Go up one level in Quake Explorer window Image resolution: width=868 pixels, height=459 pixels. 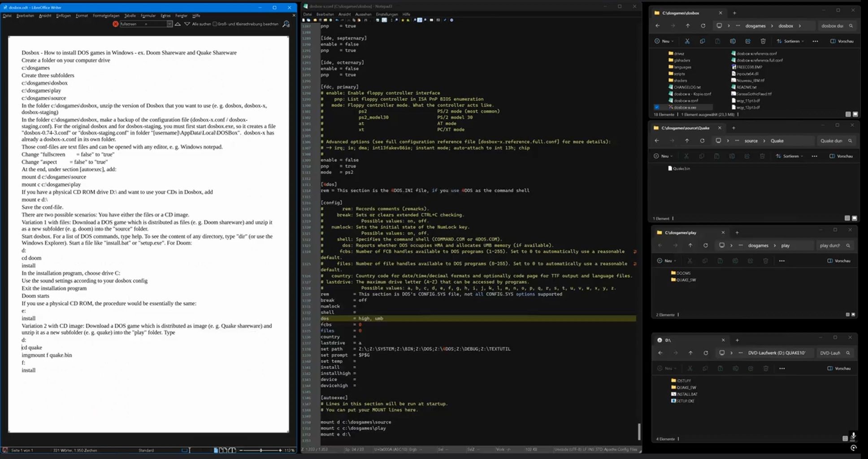point(687,141)
